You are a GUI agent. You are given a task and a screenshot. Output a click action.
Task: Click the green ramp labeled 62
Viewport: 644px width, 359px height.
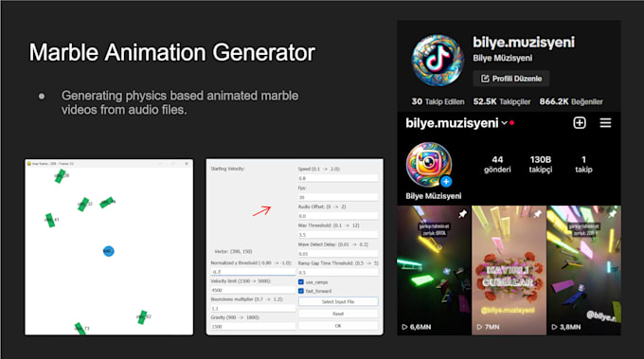coord(142,317)
